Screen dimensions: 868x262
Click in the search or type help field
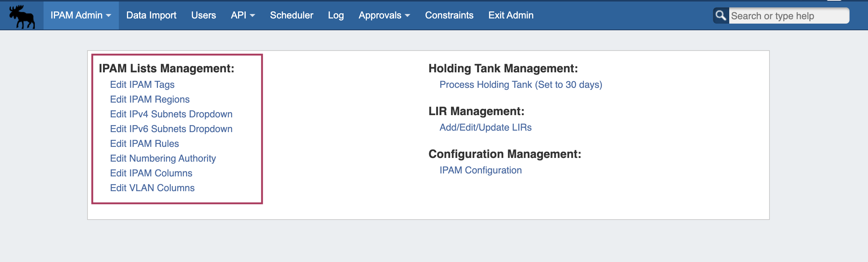click(x=788, y=16)
